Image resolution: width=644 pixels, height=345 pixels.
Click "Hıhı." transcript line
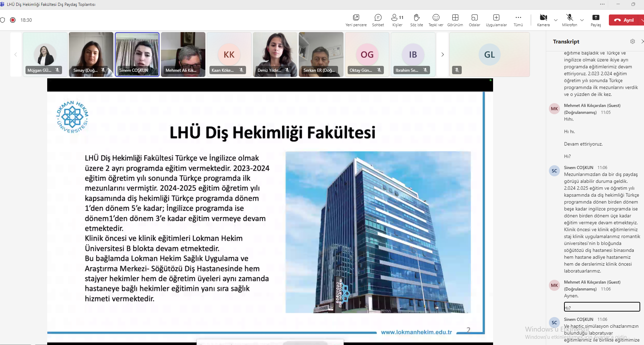(569, 119)
